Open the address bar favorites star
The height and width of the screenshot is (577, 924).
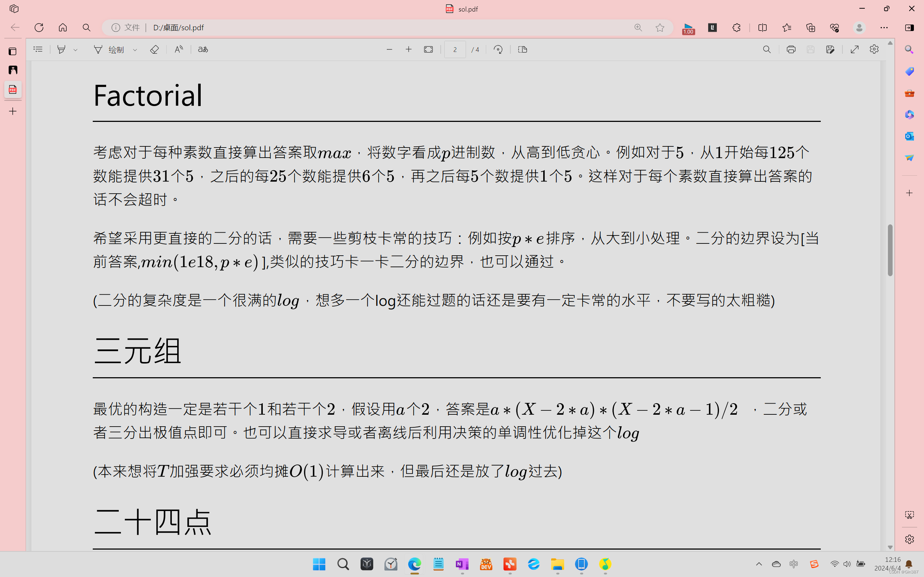pyautogui.click(x=660, y=27)
